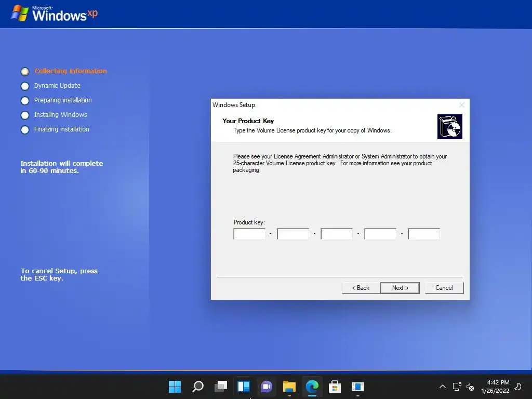This screenshot has width=532, height=399.
Task: Select the Windows Setup app taskbar icon
Action: [x=357, y=387]
